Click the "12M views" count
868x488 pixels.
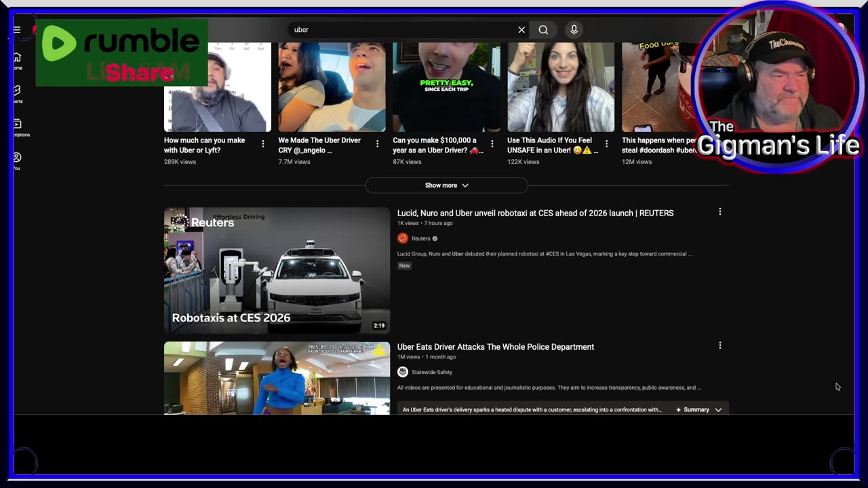pyautogui.click(x=637, y=162)
